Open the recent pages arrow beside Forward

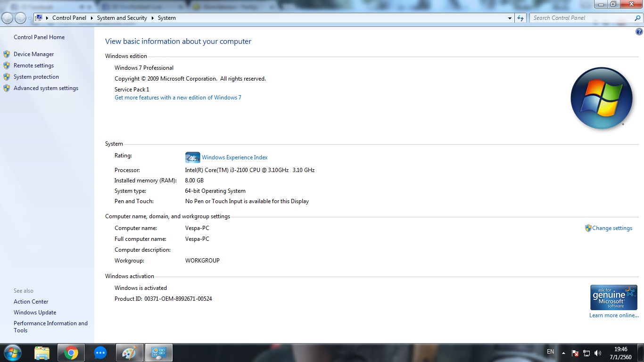30,18
